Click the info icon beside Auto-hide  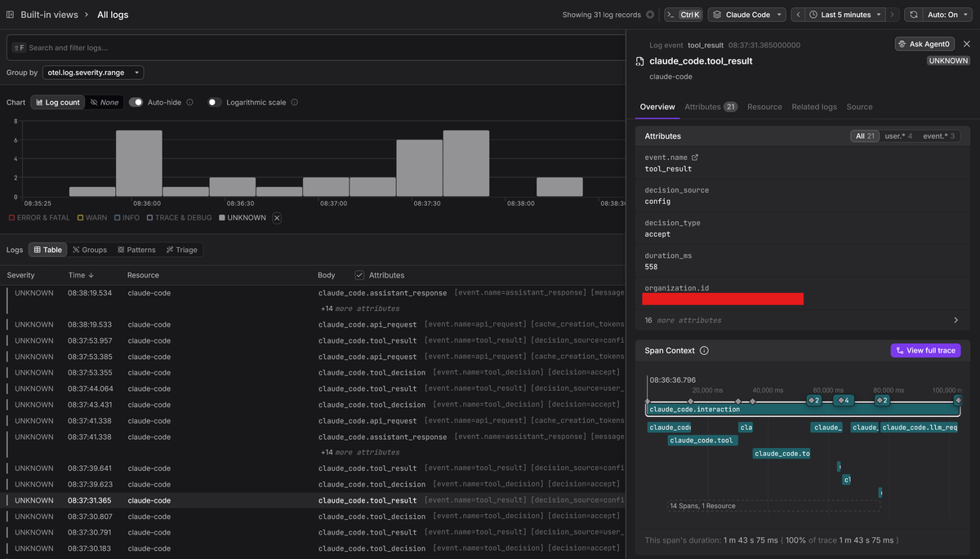(189, 102)
